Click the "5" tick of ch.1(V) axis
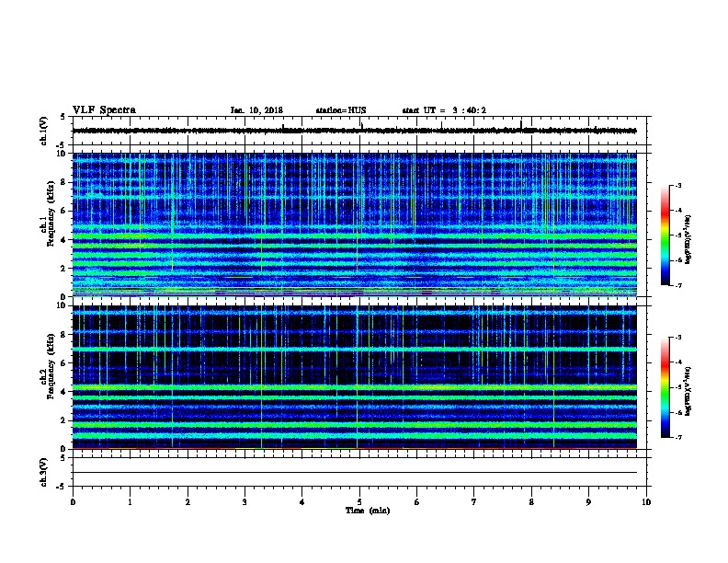This screenshot has height=563, width=728. pyautogui.click(x=63, y=117)
